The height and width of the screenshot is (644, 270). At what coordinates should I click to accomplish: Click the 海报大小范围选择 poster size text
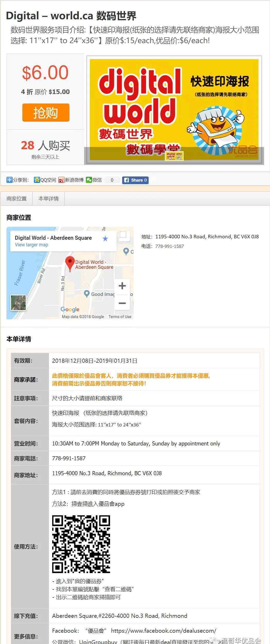[x=96, y=425]
